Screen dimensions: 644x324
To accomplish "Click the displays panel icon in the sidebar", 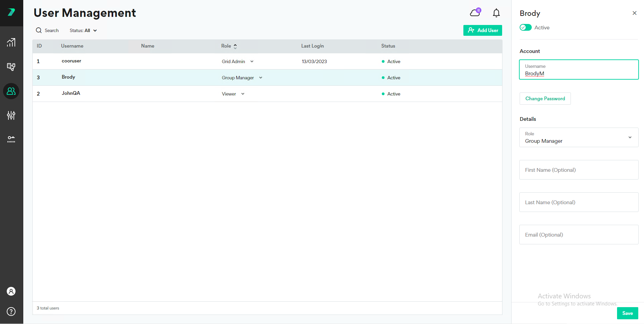I will (11, 66).
